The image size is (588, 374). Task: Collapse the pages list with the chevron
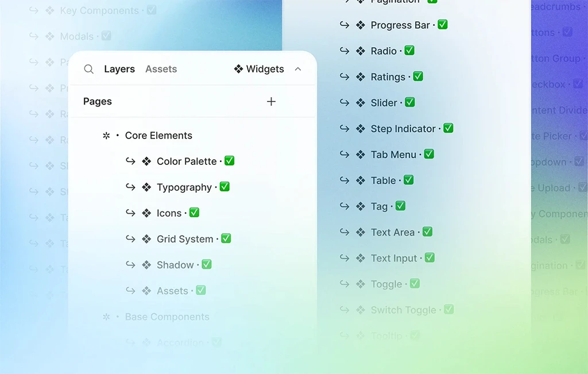[x=297, y=69]
